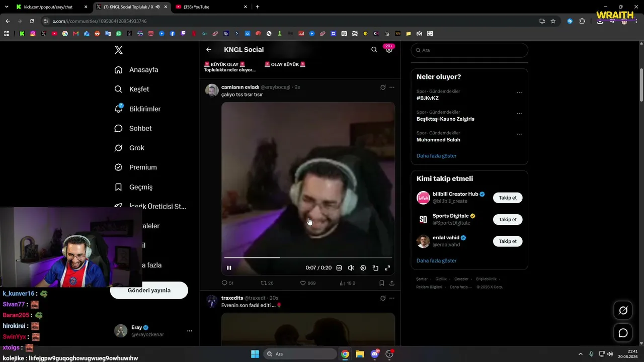
Task: Repost camianın evladı post
Action: (x=267, y=283)
